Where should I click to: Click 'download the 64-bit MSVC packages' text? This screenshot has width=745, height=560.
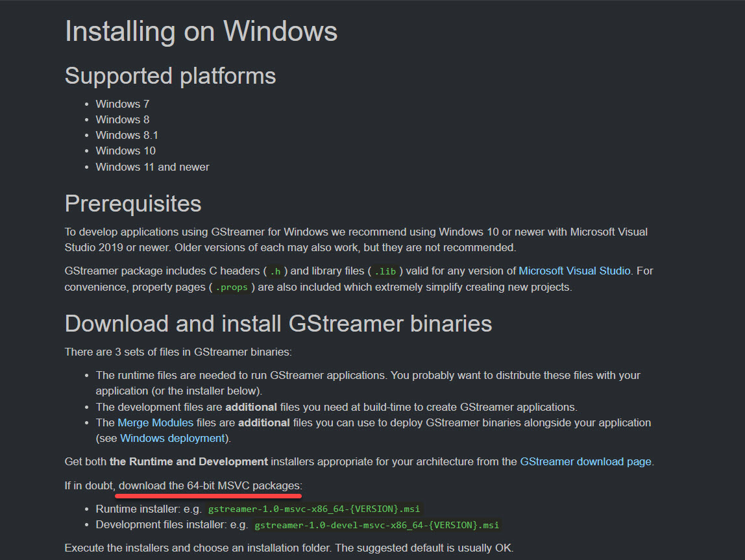210,485
